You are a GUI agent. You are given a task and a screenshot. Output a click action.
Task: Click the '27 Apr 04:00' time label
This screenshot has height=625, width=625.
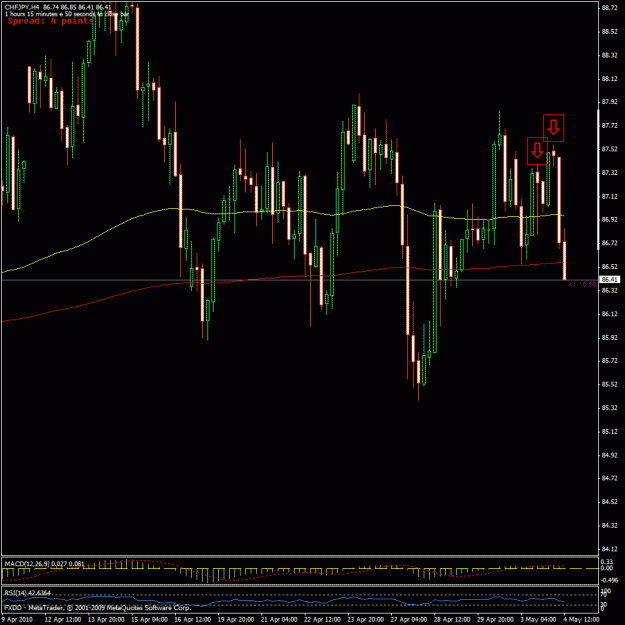point(409,619)
